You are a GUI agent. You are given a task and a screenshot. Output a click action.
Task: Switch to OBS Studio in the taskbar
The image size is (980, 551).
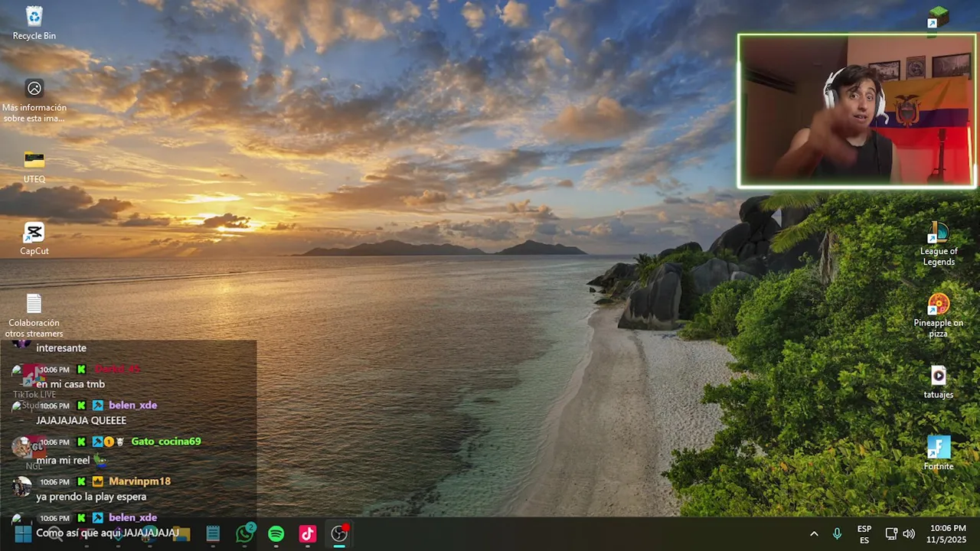pyautogui.click(x=339, y=533)
